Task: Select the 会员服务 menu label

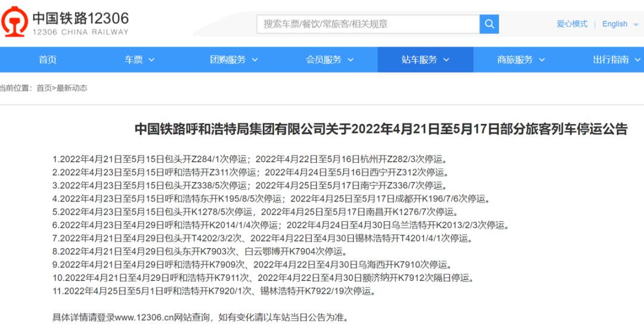Action: tap(324, 60)
